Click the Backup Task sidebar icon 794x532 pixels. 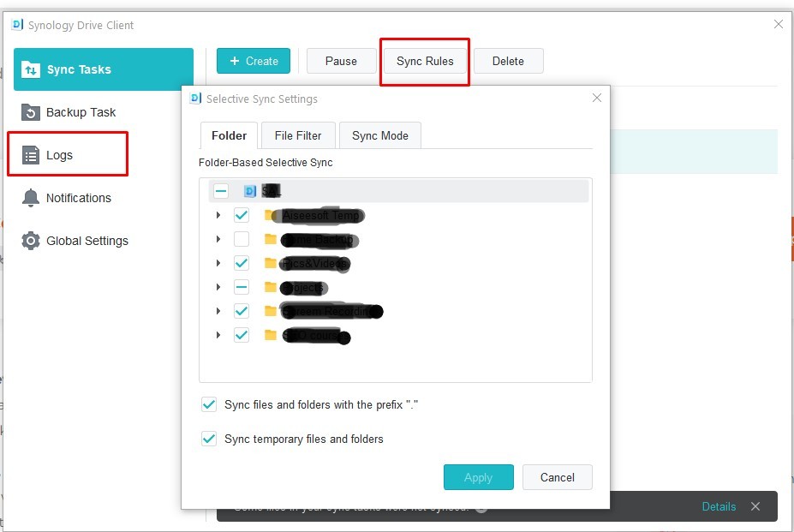pyautogui.click(x=31, y=112)
